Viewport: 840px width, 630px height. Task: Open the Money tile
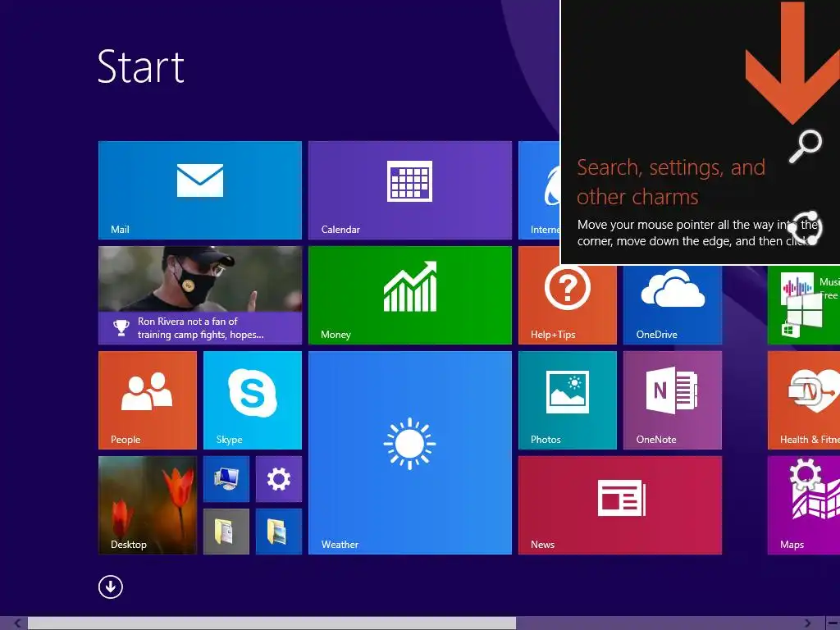click(410, 295)
